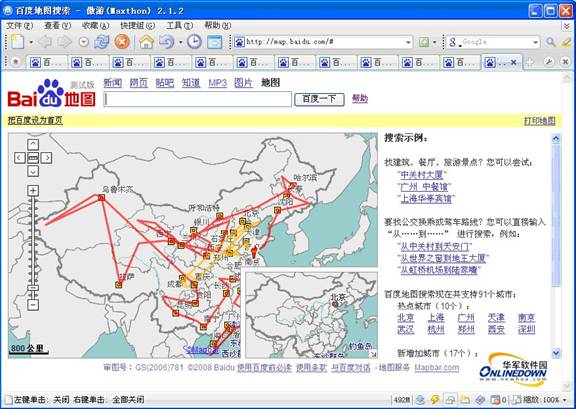Pan the map up with arrow button
This screenshot has height=409, width=576.
coord(33,144)
